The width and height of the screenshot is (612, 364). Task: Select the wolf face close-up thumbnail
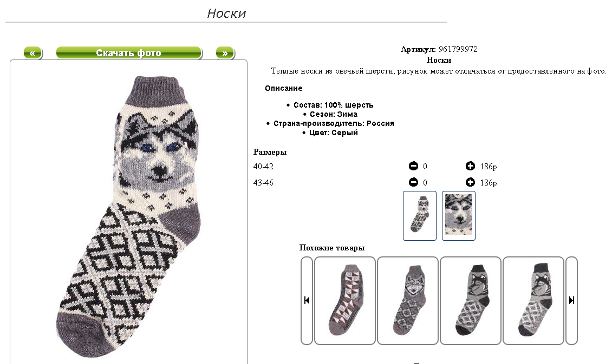pyautogui.click(x=459, y=215)
